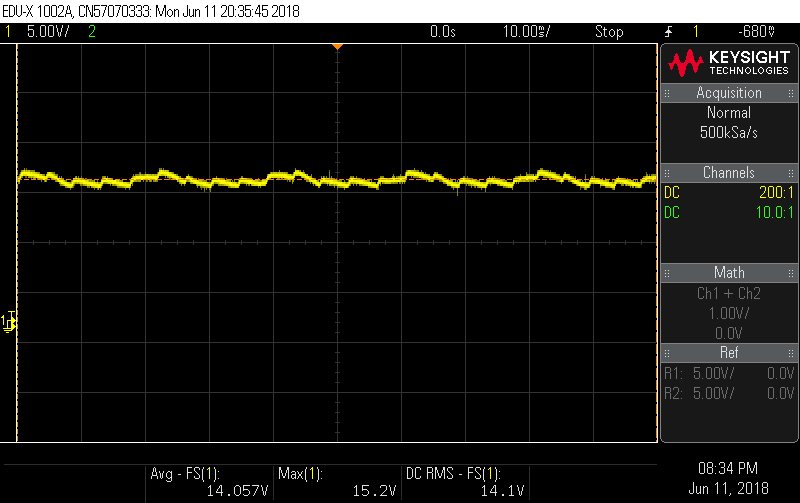Click the Jun 11, 2018 date display
Screen dimensions: 800x503
(x=728, y=489)
